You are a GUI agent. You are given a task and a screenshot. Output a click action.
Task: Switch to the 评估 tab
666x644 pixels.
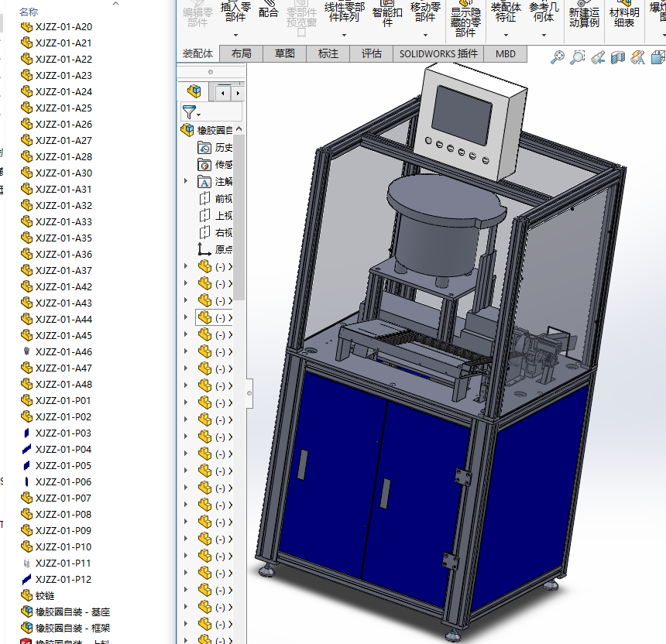(371, 53)
